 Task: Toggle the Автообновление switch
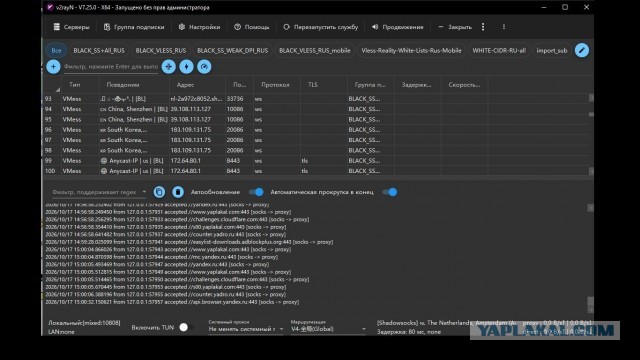point(256,192)
